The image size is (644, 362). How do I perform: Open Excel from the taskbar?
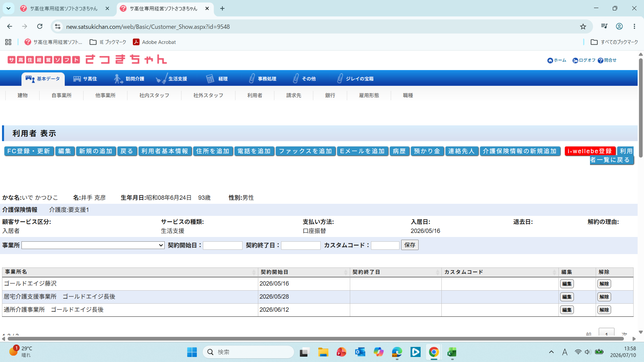452,352
